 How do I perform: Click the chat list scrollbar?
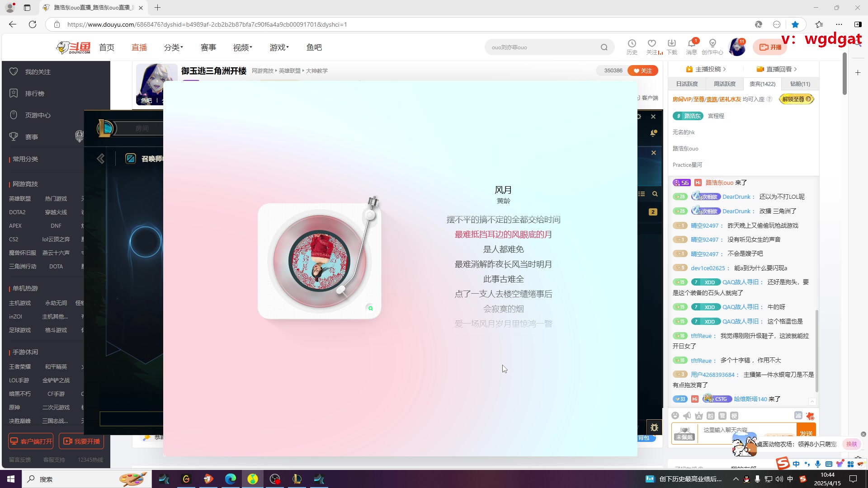pyautogui.click(x=816, y=351)
